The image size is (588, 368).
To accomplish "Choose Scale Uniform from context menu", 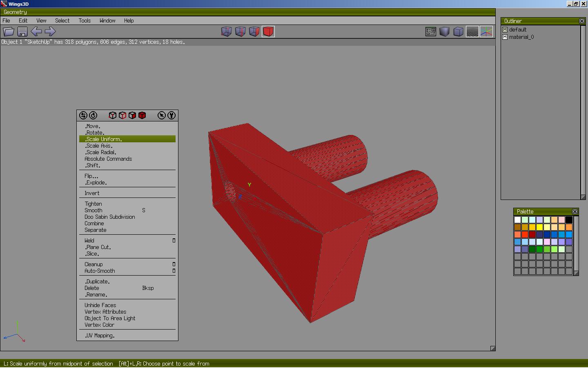I will (127, 139).
